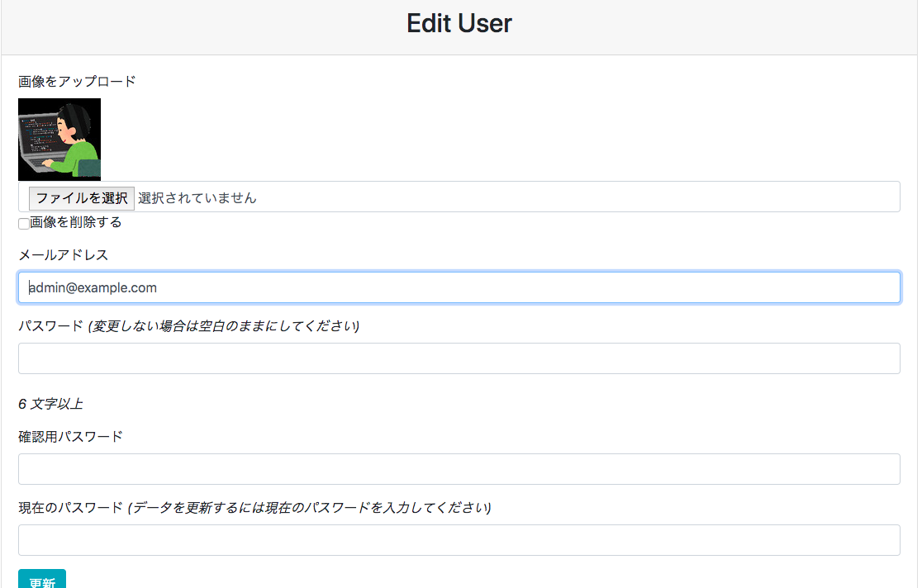Click the ファイルを選択 file chooser button
The height and width of the screenshot is (588, 922).
tap(82, 198)
